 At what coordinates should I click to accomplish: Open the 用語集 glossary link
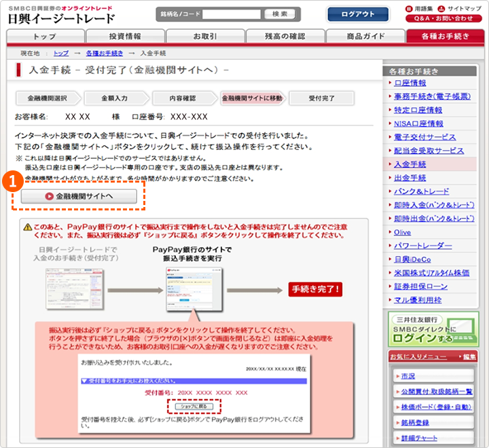[424, 9]
